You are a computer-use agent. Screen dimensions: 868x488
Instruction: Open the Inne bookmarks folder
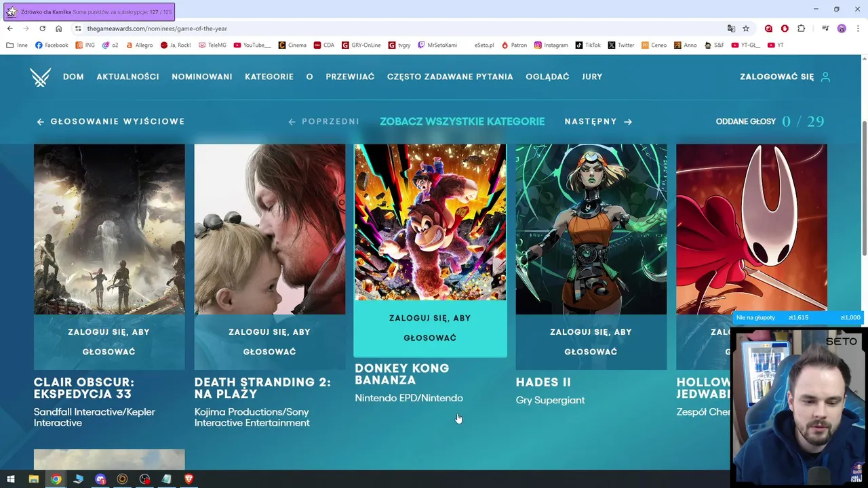[17, 45]
